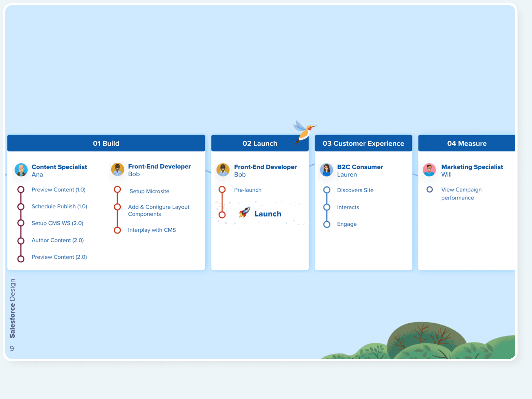Select the 04 Measure header
The image size is (532, 399).
tap(467, 143)
